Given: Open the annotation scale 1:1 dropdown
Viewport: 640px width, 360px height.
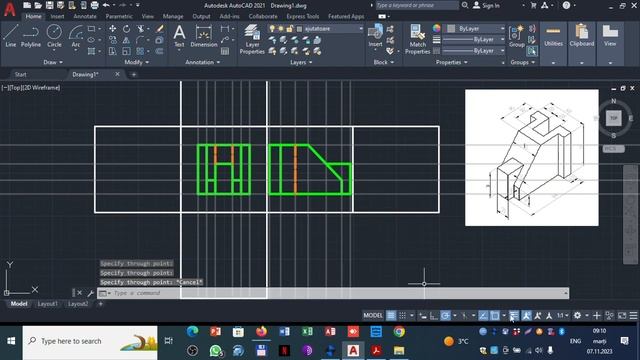Looking at the screenshot, I should click(x=563, y=316).
